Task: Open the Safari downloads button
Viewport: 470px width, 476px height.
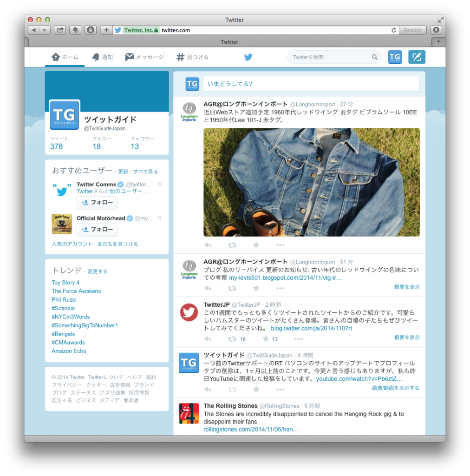Action: (436, 30)
